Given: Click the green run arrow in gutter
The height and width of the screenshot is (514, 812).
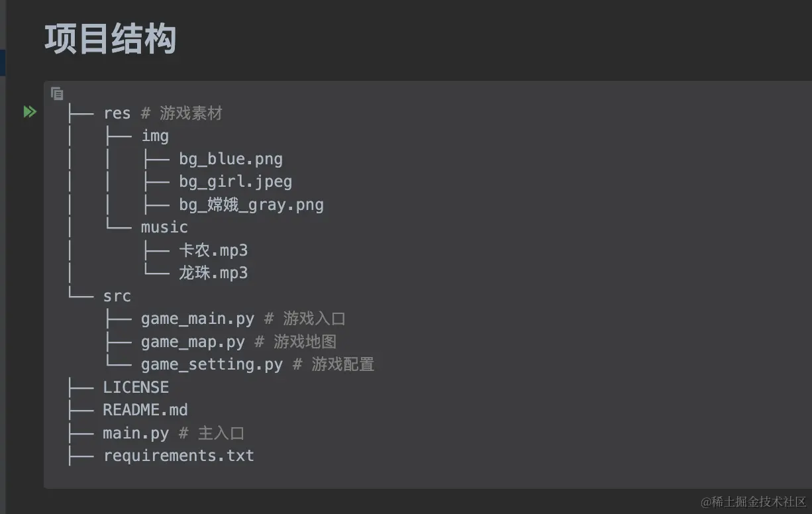Looking at the screenshot, I should click(30, 112).
